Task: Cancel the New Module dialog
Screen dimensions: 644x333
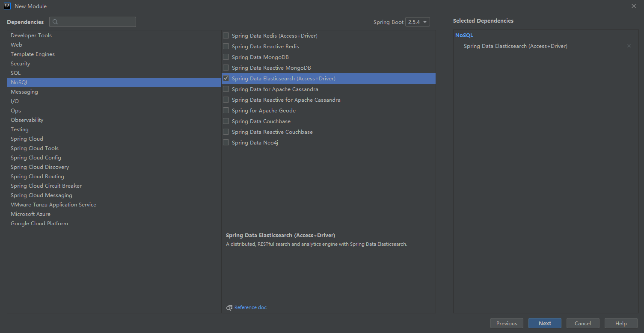Action: click(x=583, y=323)
